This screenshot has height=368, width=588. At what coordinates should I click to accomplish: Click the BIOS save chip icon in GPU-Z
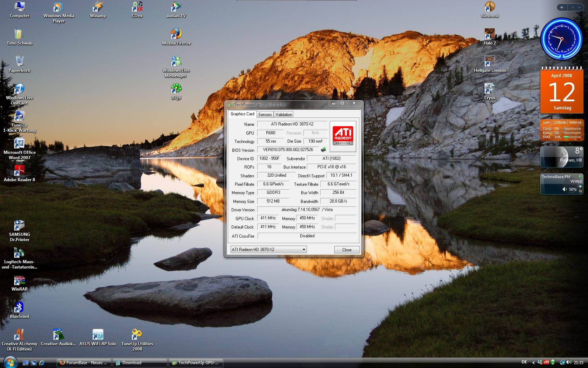323,150
